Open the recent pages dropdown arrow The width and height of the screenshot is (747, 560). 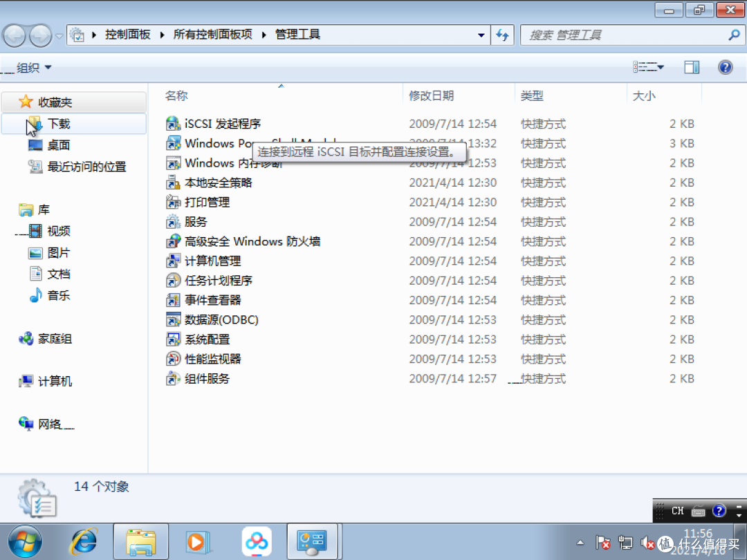coord(59,36)
